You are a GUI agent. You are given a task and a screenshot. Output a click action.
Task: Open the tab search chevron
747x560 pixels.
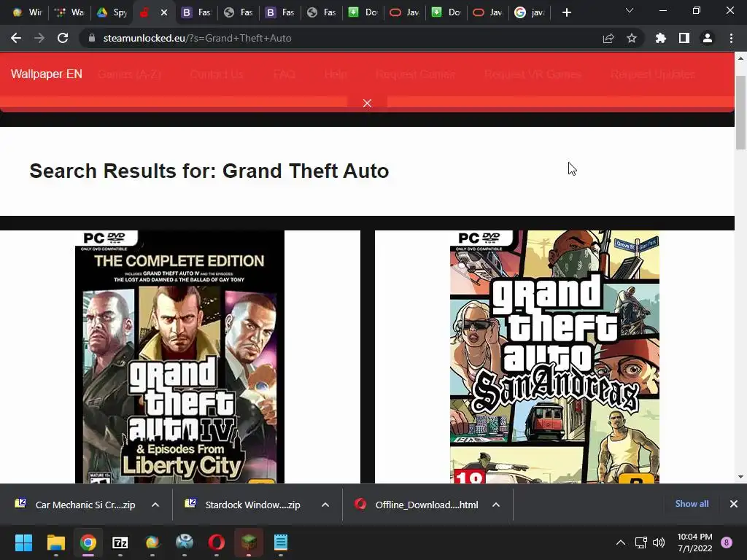(630, 10)
